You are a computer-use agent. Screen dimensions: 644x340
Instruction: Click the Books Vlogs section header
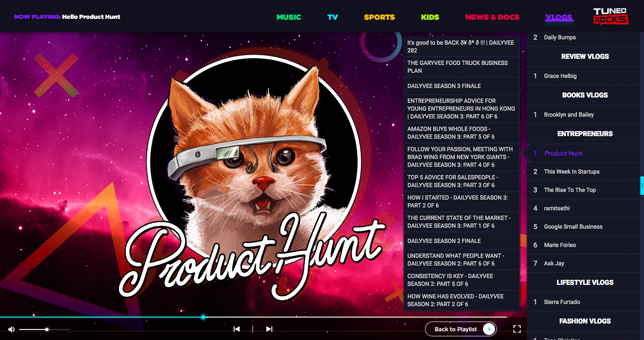point(585,95)
